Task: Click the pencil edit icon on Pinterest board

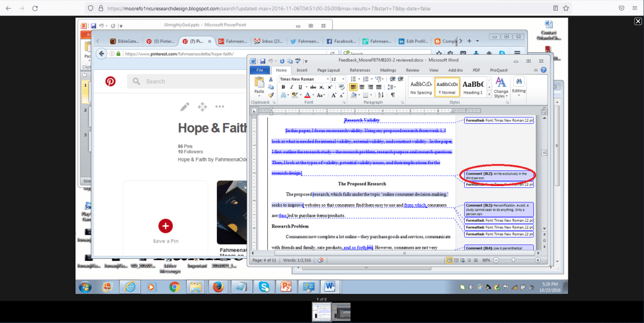Action: coord(184,106)
